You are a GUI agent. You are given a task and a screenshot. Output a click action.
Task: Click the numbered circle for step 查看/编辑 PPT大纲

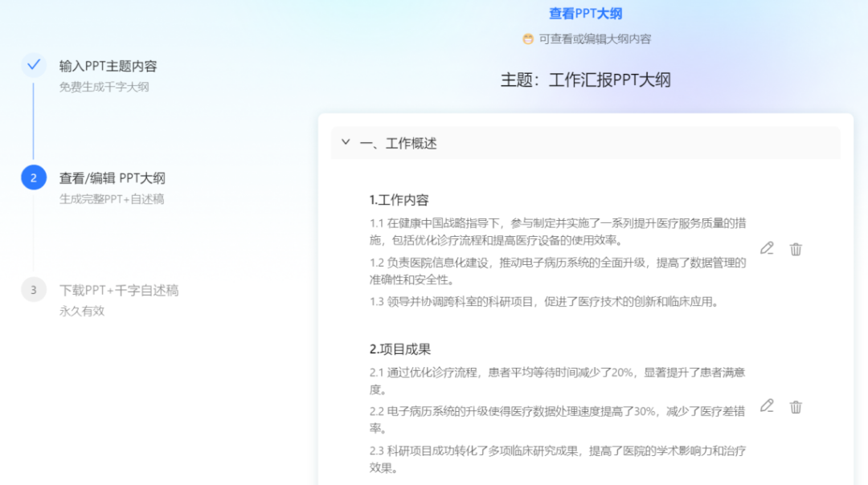pos(33,178)
